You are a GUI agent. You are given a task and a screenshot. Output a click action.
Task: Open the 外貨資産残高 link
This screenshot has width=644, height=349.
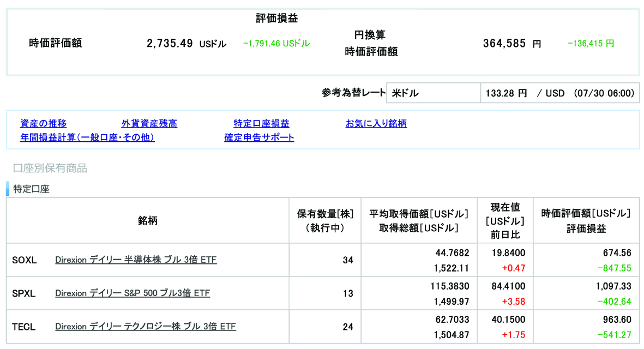pos(149,123)
